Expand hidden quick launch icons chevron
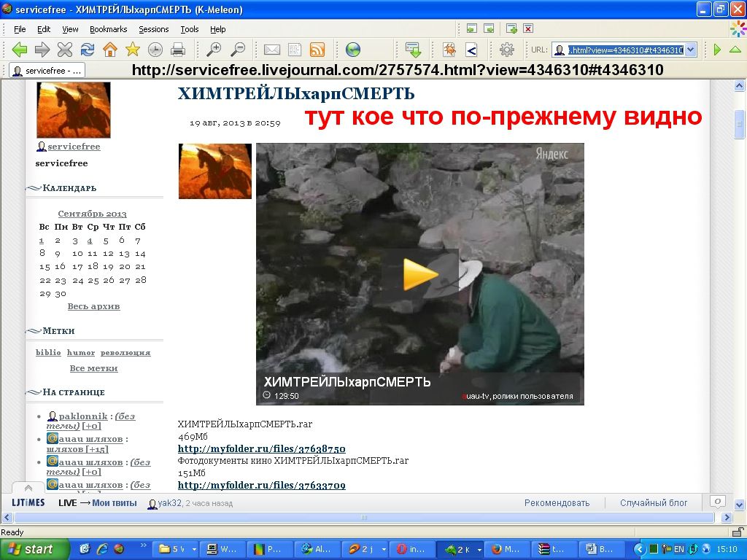 [x=143, y=545]
